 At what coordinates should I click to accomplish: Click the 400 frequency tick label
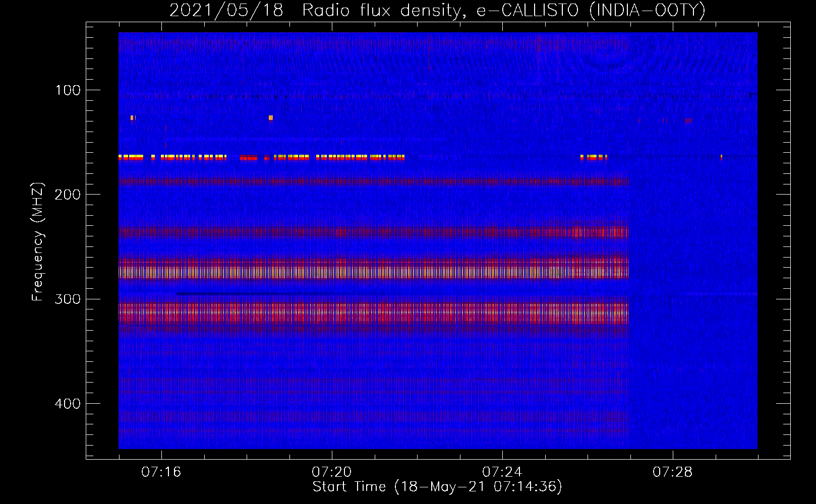[68, 404]
